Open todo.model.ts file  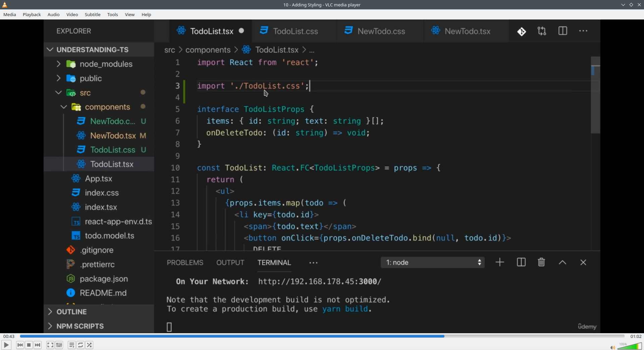point(99,236)
